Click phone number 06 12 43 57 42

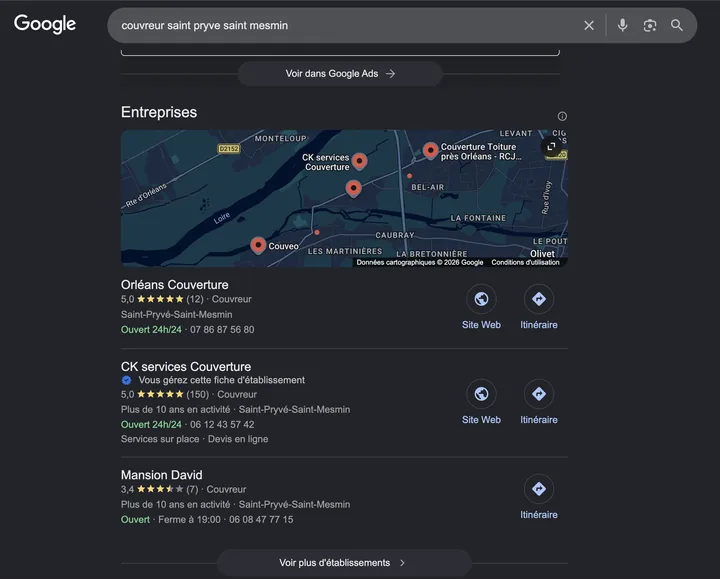click(222, 425)
